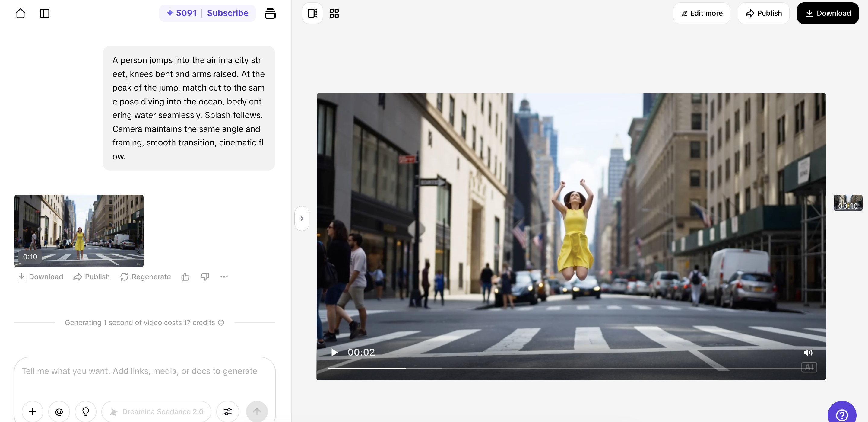Open generation settings sliders icon
This screenshot has width=868, height=422.
pos(228,411)
